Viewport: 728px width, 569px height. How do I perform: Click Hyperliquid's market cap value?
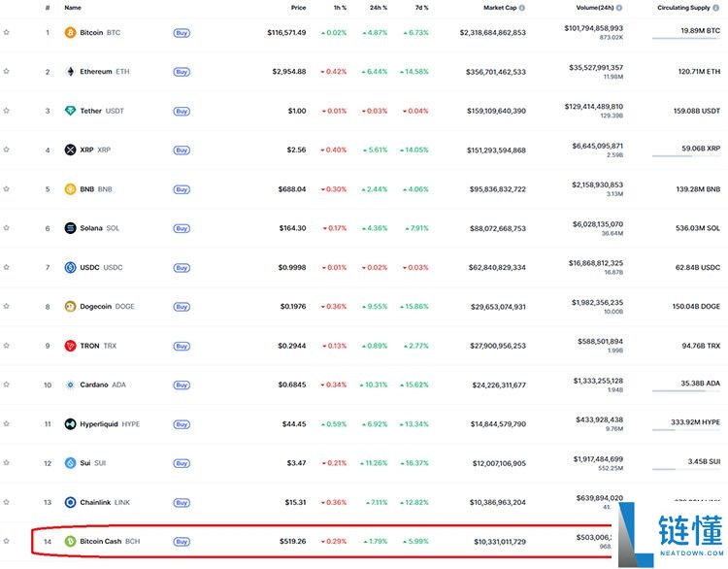(495, 424)
